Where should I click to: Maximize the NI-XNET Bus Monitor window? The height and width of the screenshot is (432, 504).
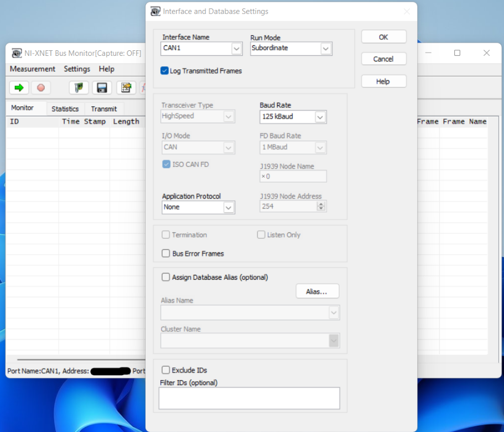point(457,53)
